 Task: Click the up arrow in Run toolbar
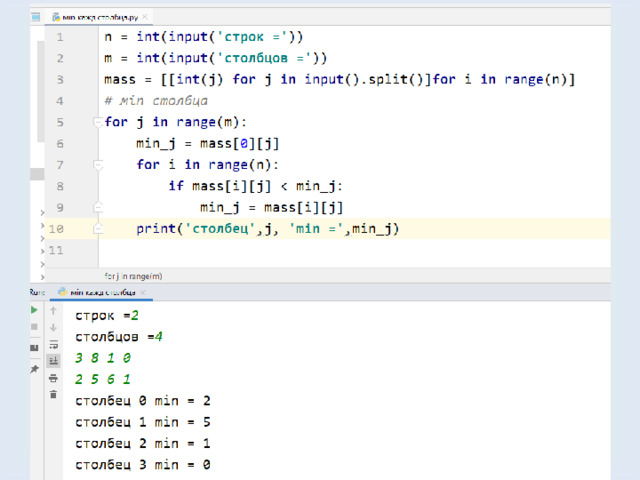click(53, 311)
